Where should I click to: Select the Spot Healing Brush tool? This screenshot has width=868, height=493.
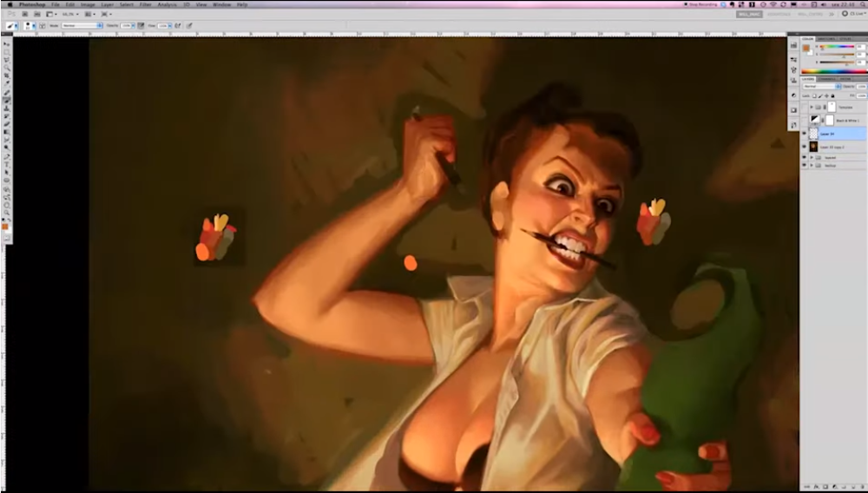tap(7, 92)
